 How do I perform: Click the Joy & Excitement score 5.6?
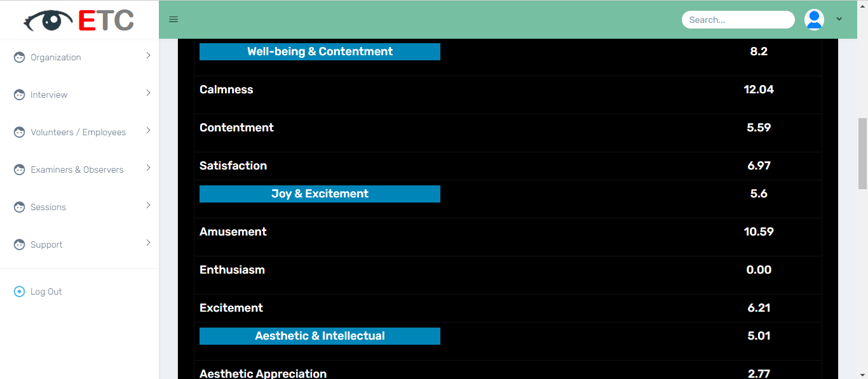pyautogui.click(x=759, y=194)
